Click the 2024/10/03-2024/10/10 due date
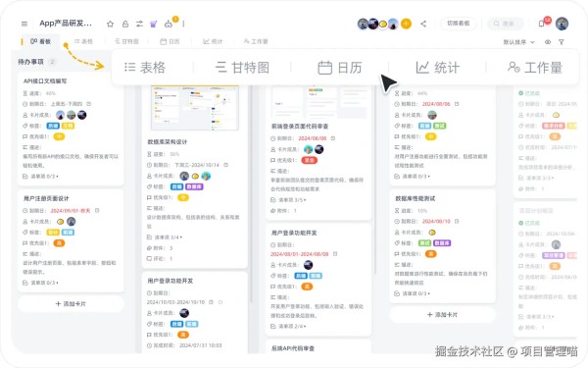588x368 pixels. coord(175,302)
